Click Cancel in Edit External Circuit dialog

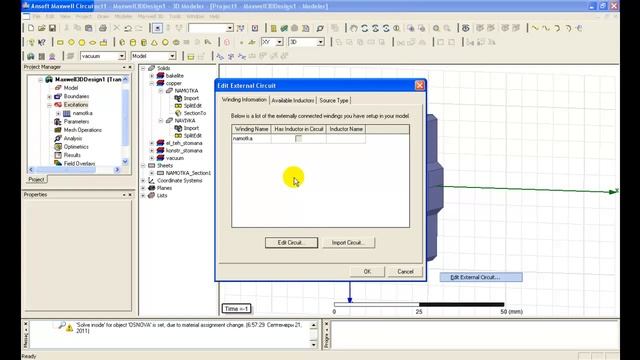pyautogui.click(x=405, y=271)
